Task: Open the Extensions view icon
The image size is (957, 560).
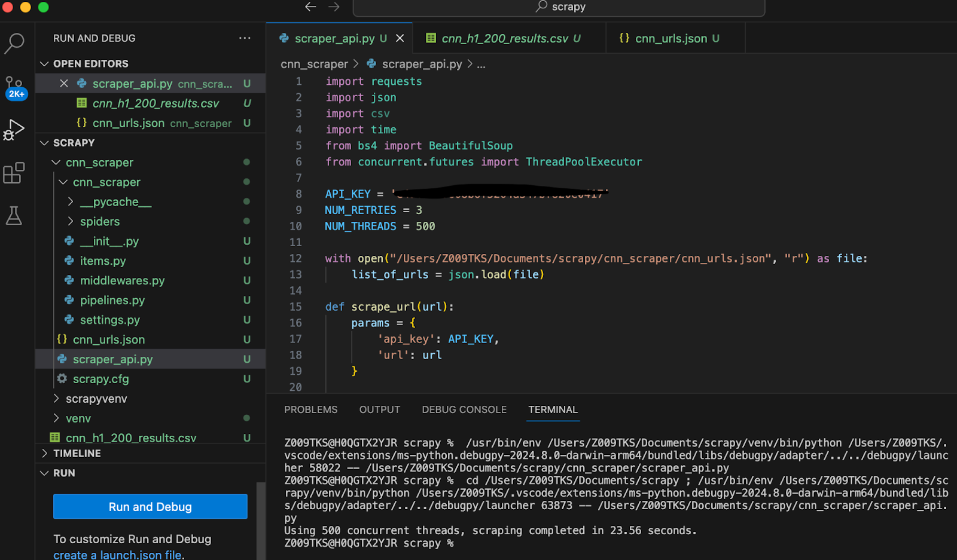Action: (x=14, y=173)
